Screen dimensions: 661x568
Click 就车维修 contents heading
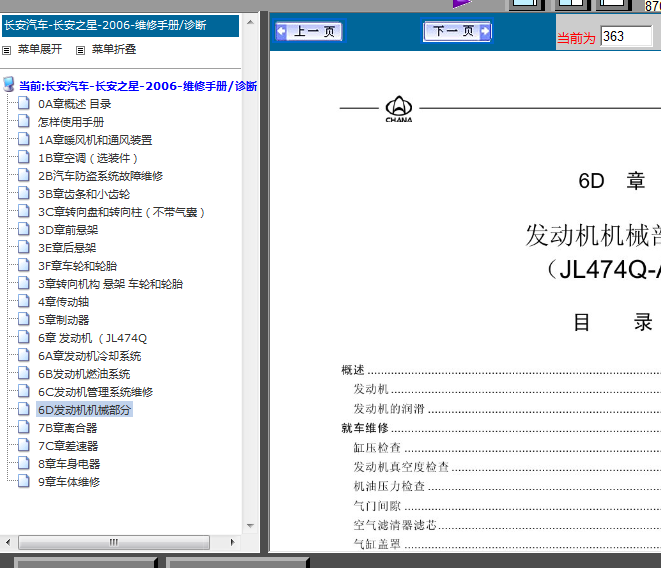coord(365,428)
